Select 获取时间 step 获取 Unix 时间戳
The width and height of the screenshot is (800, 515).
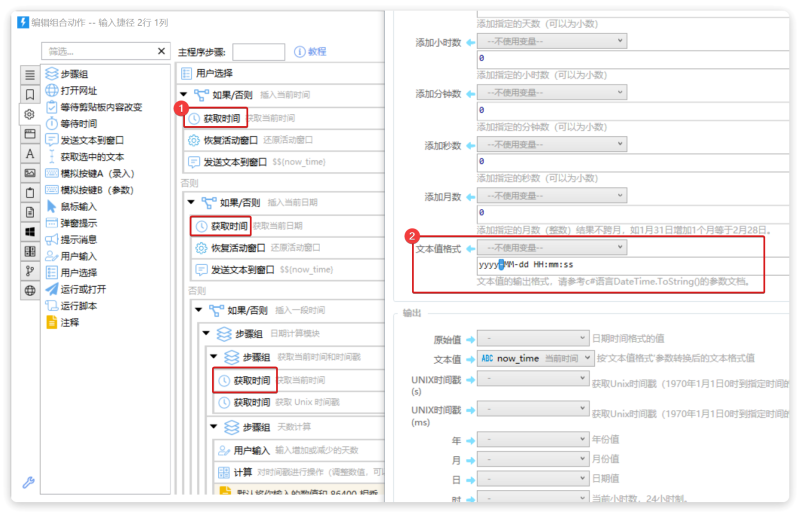point(299,402)
